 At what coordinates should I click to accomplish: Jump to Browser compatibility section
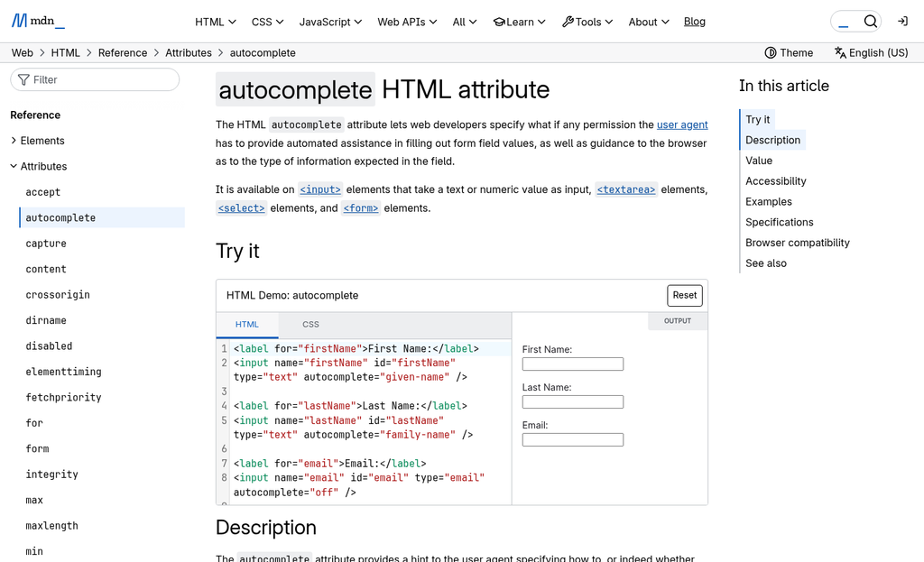tap(798, 243)
